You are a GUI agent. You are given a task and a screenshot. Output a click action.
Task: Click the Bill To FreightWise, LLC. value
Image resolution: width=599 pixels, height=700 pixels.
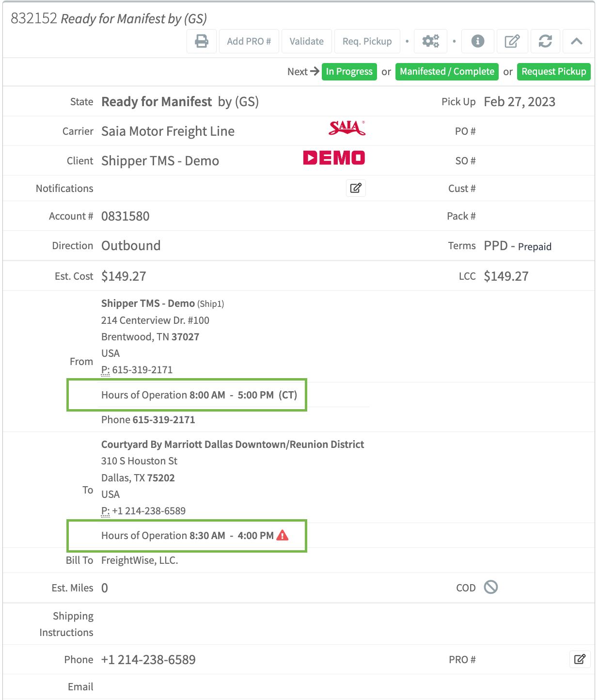coord(140,560)
